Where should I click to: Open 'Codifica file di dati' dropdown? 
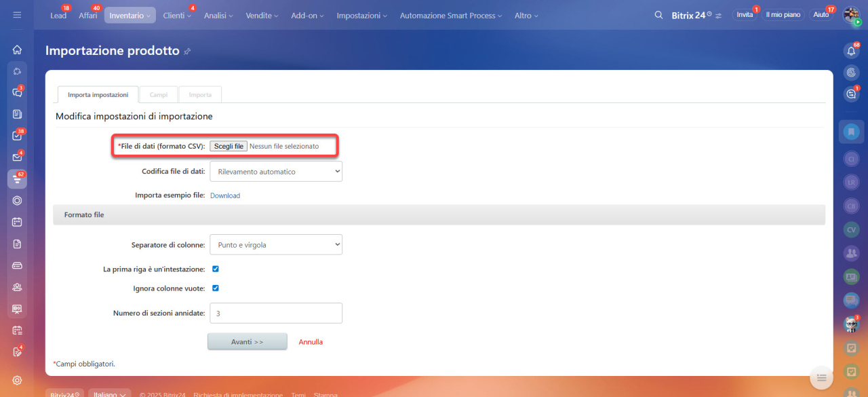(x=275, y=172)
